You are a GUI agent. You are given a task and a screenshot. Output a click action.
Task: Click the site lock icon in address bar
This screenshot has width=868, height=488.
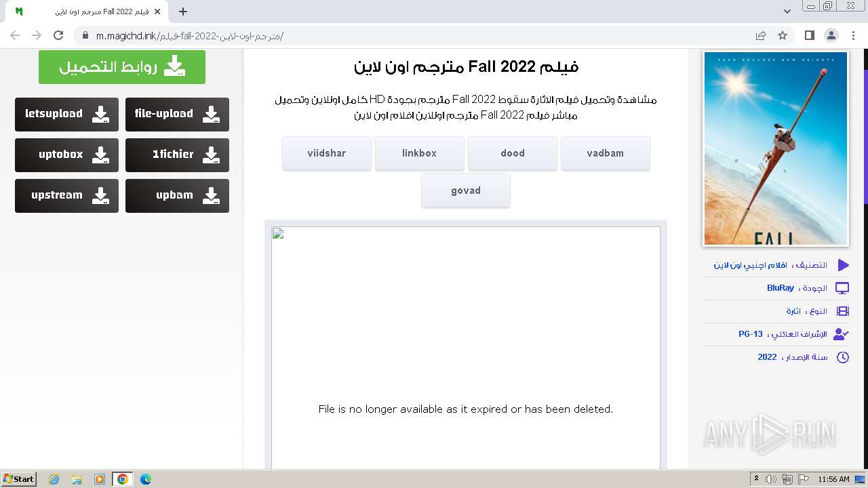pos(85,35)
